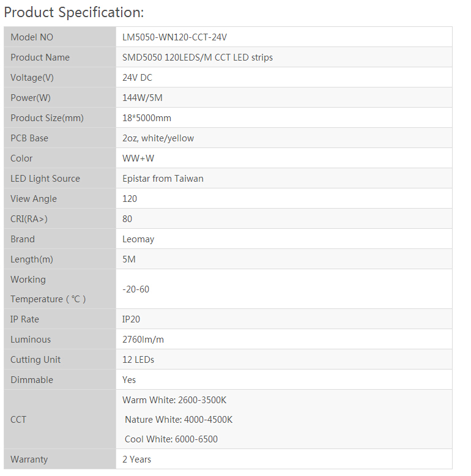Screen dimensions: 471x476
Task: Click the Product Specification heading
Action: click(74, 12)
